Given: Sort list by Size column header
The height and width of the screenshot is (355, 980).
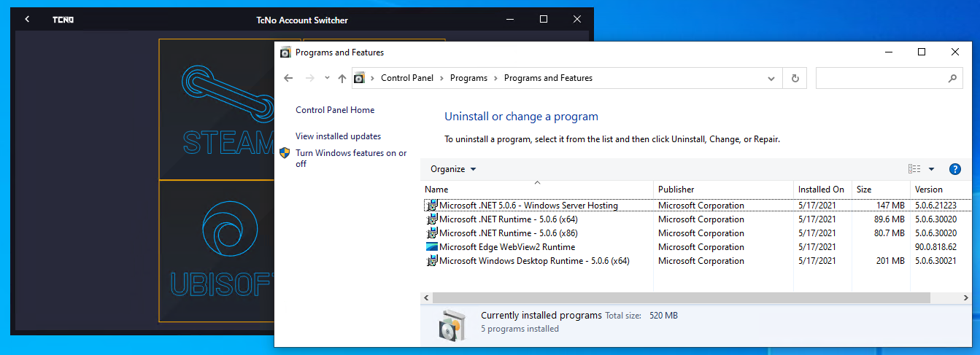Looking at the screenshot, I should [881, 189].
